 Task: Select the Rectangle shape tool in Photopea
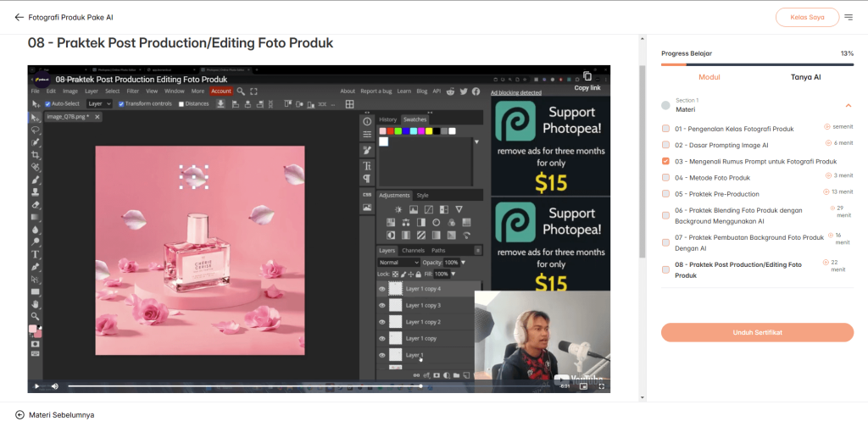click(x=36, y=291)
